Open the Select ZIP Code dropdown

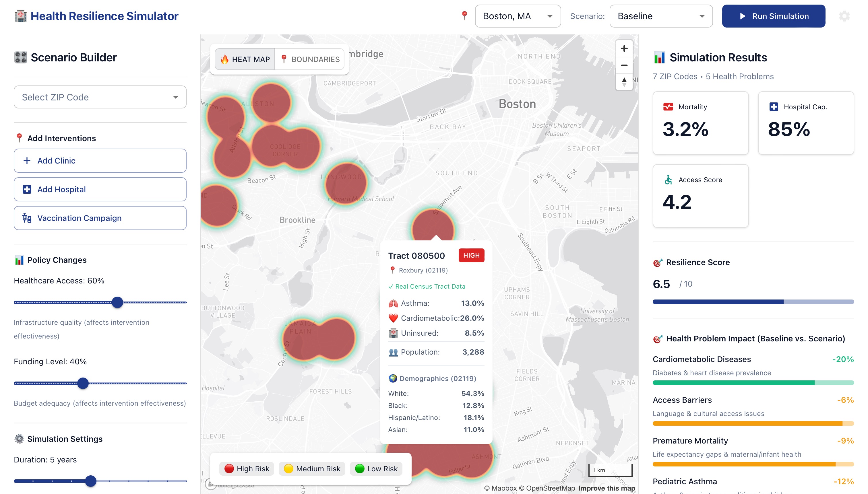tap(100, 97)
